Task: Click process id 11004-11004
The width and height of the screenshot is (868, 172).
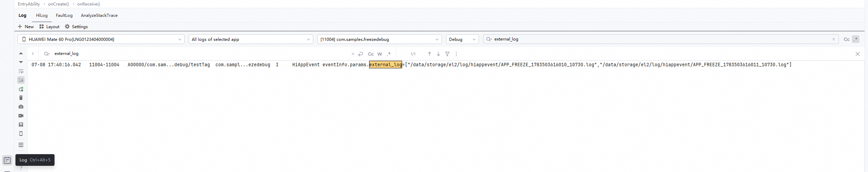Action: coord(104,65)
